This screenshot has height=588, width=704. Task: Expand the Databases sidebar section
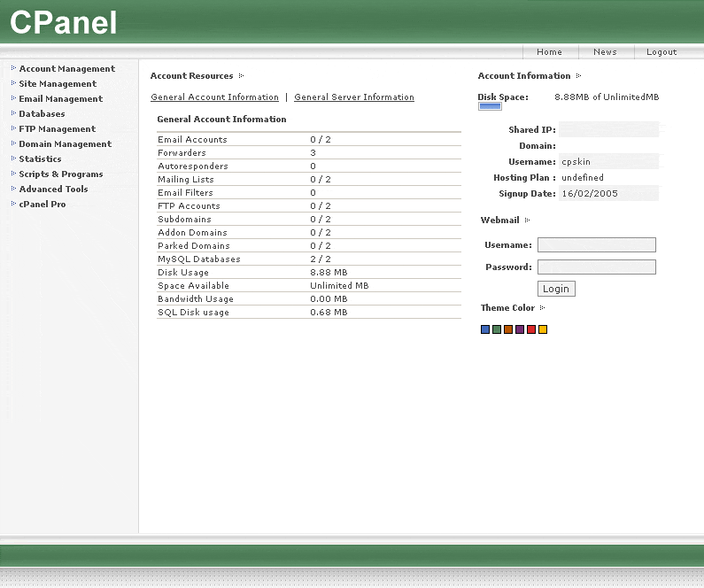[x=42, y=114]
